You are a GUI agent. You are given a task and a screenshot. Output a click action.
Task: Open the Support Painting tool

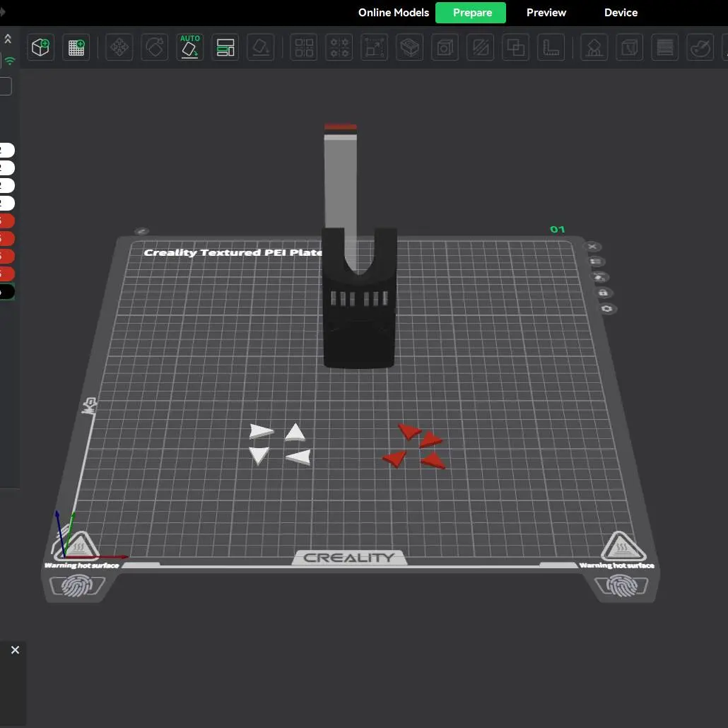tap(594, 48)
